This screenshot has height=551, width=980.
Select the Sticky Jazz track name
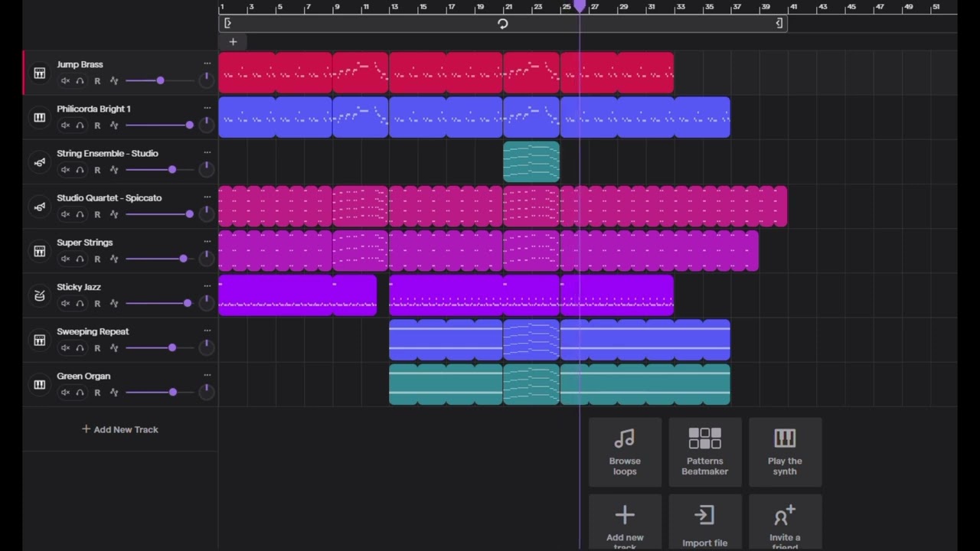(79, 287)
